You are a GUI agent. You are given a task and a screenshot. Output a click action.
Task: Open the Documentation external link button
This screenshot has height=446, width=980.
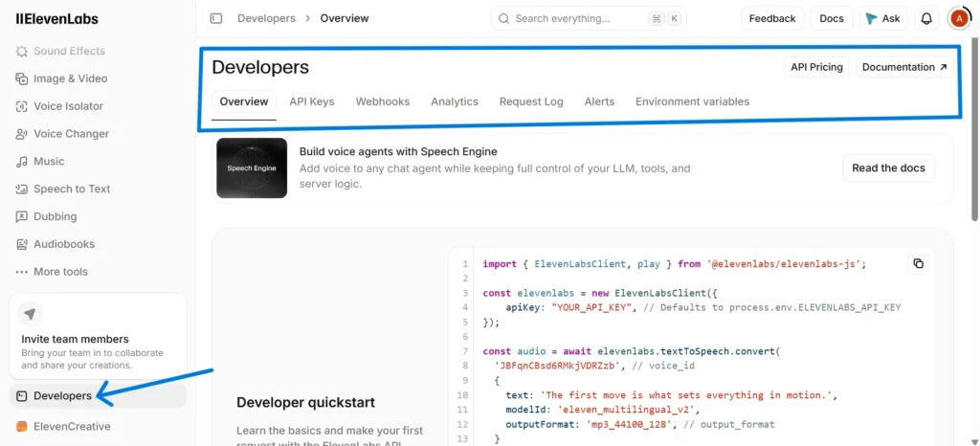[904, 67]
